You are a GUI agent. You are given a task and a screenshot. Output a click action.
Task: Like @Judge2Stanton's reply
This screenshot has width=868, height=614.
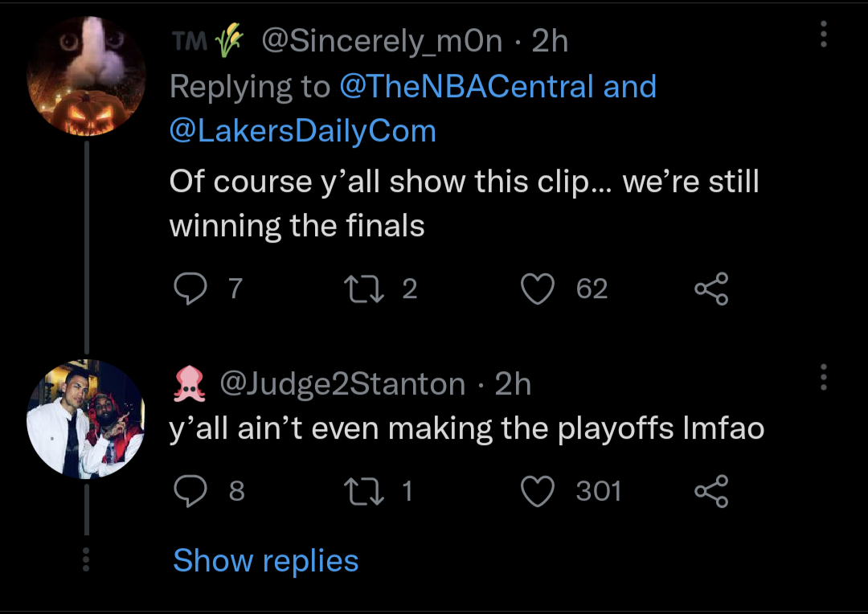[539, 491]
